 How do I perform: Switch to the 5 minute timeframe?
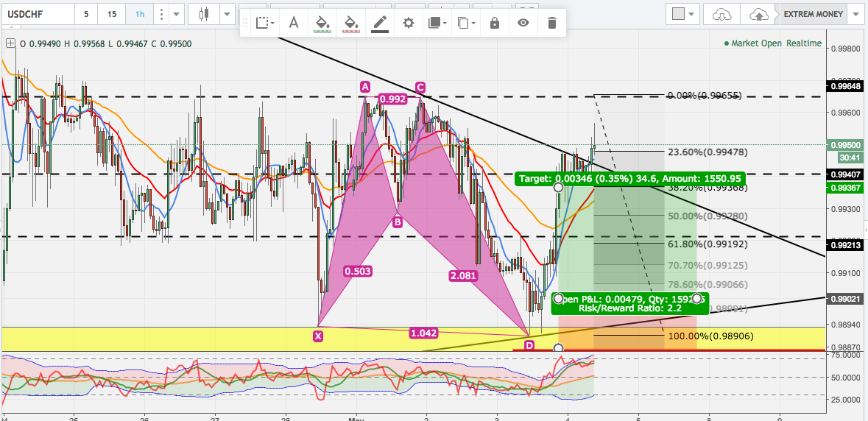(x=87, y=14)
